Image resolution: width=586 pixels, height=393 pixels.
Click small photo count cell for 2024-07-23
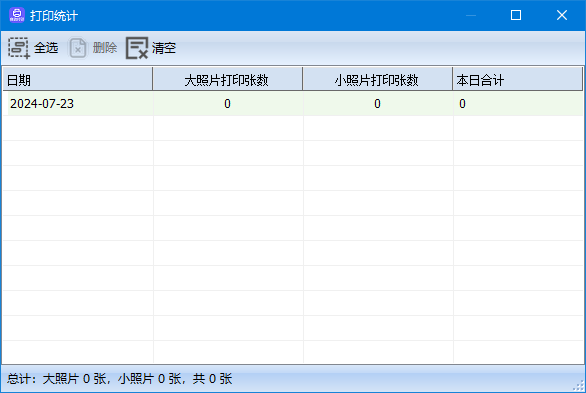[377, 103]
